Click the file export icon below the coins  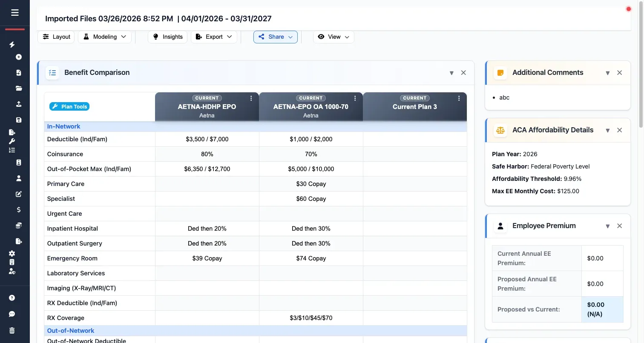pos(19,241)
